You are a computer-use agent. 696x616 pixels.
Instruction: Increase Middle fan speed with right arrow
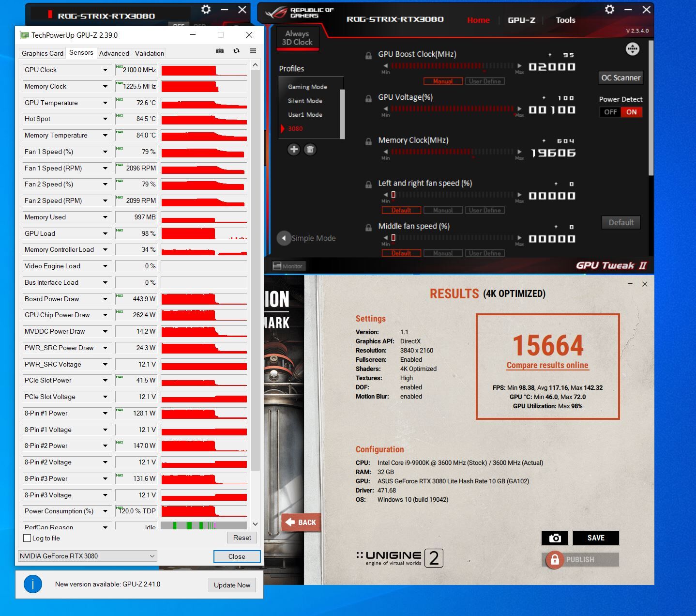click(519, 238)
